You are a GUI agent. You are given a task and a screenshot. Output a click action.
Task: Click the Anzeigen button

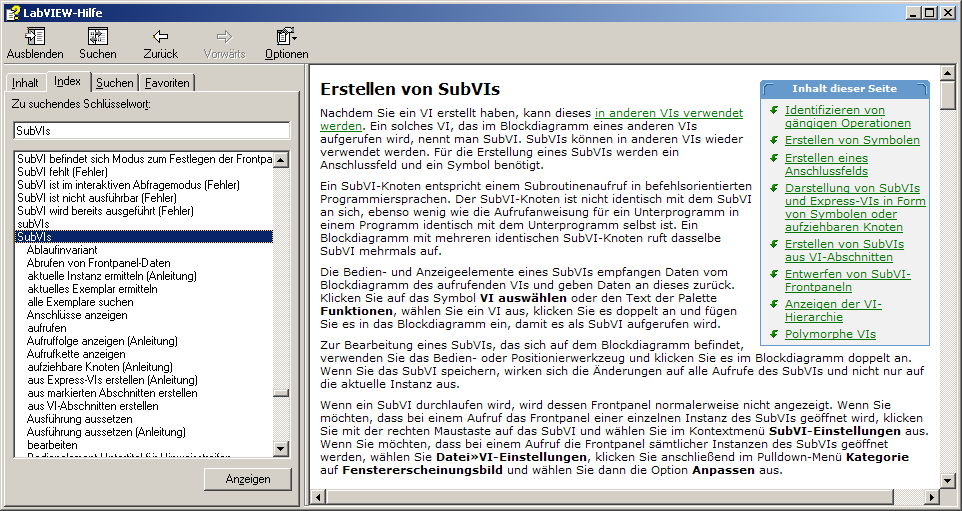tap(248, 479)
